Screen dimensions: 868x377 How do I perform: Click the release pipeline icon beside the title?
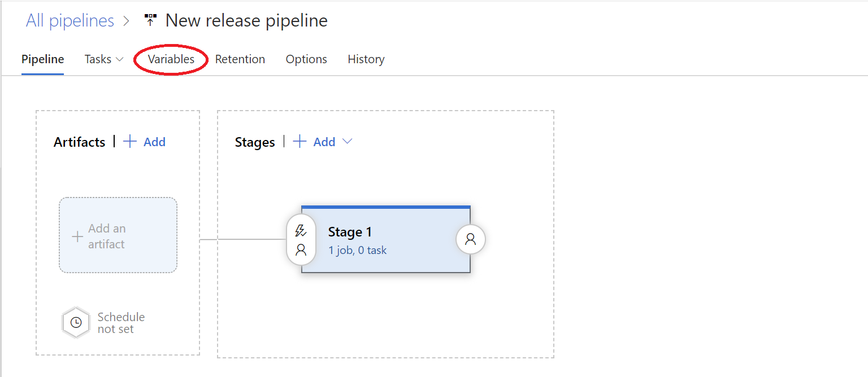(x=150, y=21)
